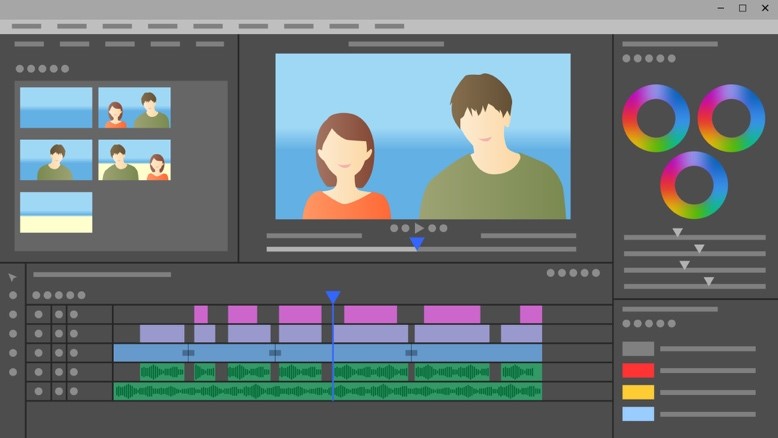The width and height of the screenshot is (778, 438).
Task: Click the dot immediately right of play button
Action: point(432,228)
